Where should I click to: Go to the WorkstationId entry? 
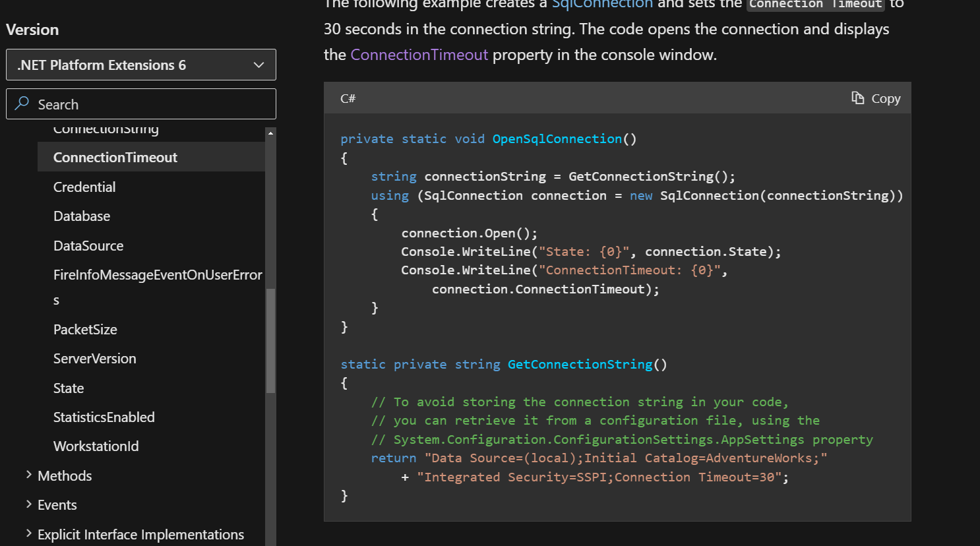click(96, 446)
